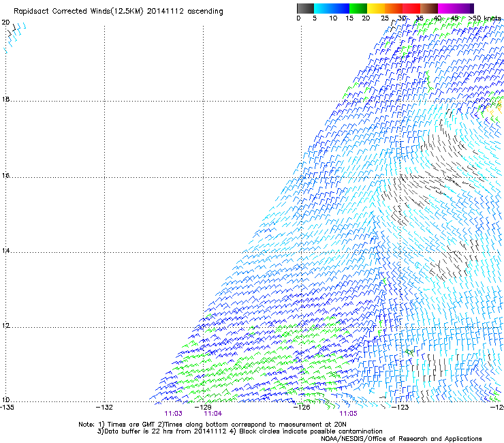This screenshot has width=504, height=443.
Task: Click the brown 35-40 knots legend color segment
Action: 429,8
